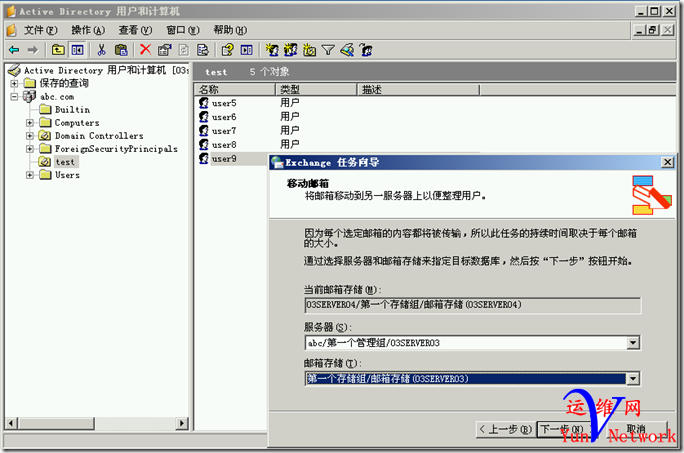The image size is (684, 453).
Task: Select user7 in the list
Action: pyautogui.click(x=224, y=131)
